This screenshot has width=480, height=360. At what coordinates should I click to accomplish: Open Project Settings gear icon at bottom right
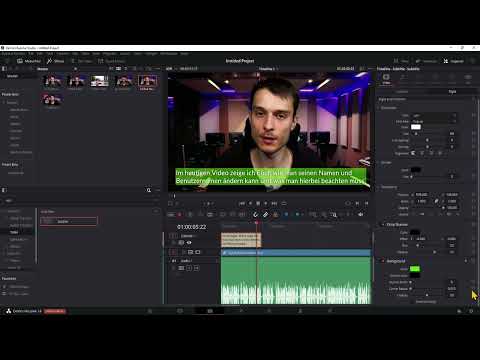point(471,311)
